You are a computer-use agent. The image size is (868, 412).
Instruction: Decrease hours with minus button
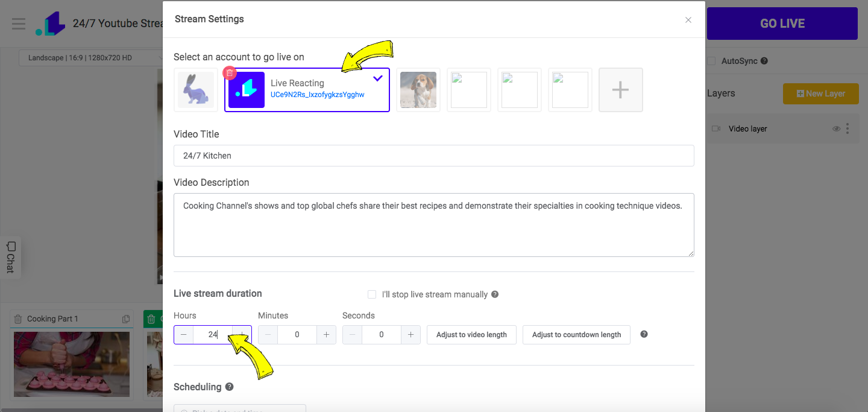(183, 335)
